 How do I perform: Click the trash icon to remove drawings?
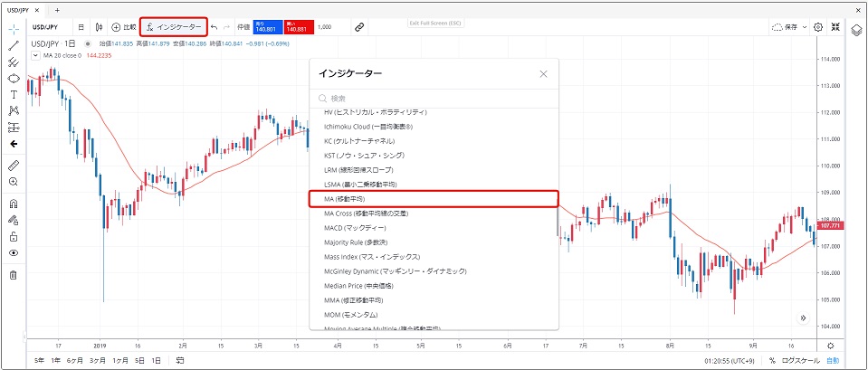(x=14, y=274)
